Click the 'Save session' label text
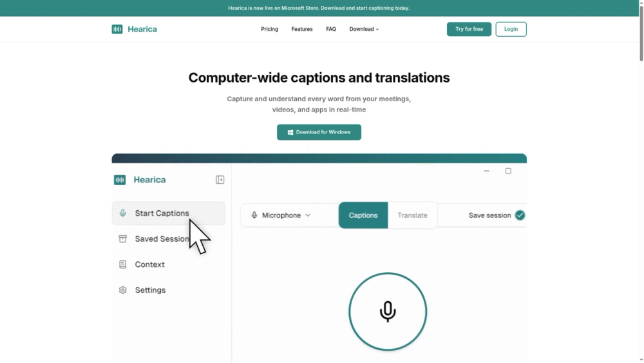 (489, 215)
